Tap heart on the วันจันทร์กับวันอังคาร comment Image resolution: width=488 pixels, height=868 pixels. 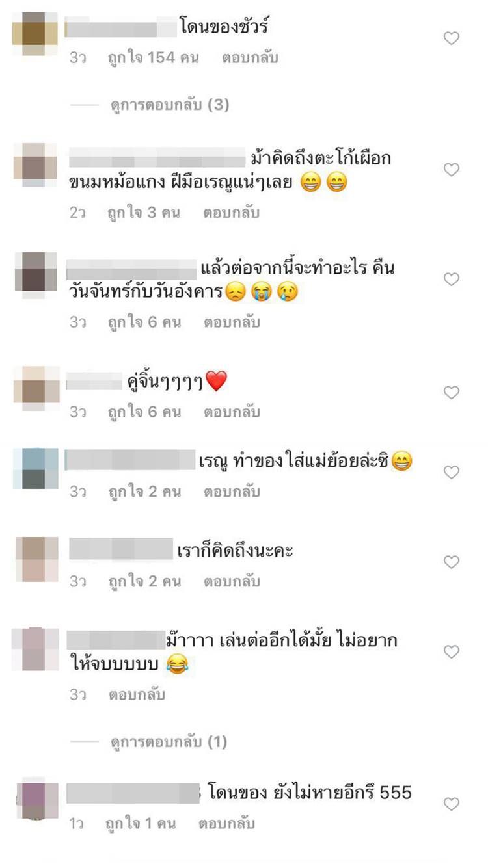coord(452,280)
